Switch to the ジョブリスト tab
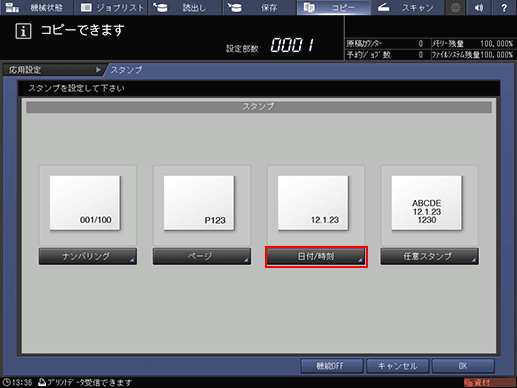517x388 pixels. click(111, 7)
